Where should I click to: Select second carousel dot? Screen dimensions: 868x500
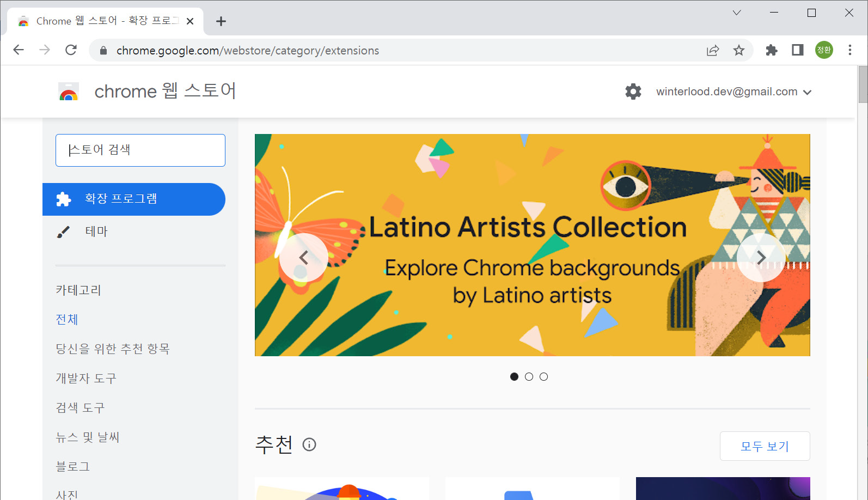tap(529, 377)
